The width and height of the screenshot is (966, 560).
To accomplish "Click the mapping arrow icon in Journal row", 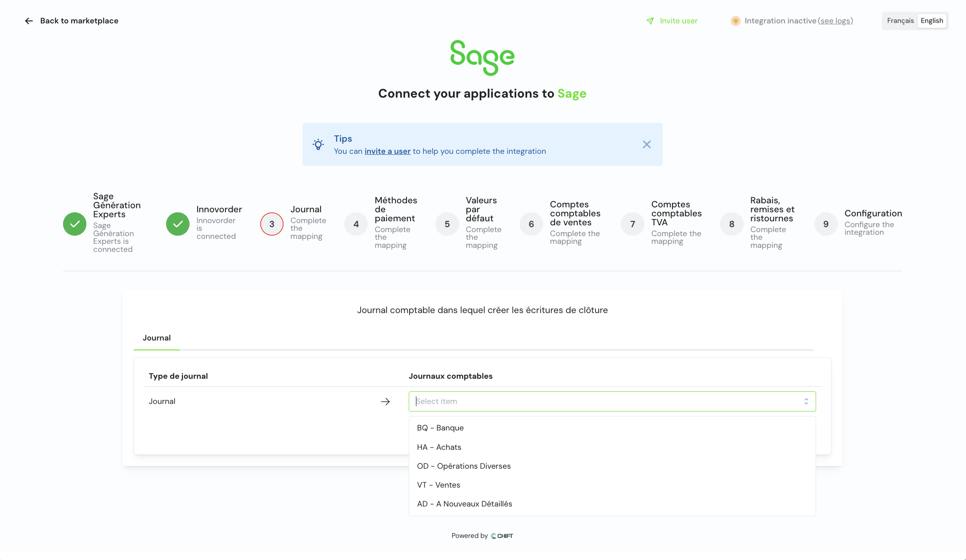I will 385,402.
